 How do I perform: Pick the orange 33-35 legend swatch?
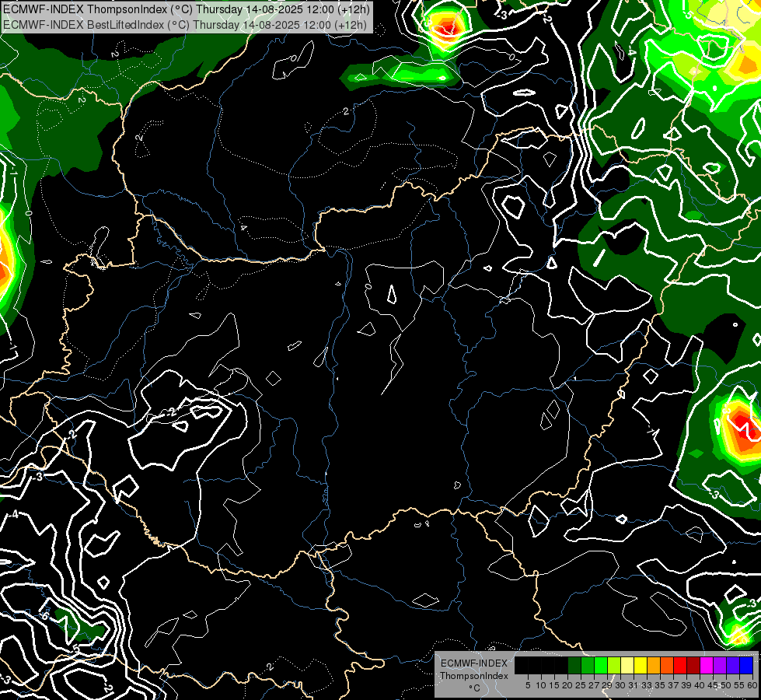(x=654, y=665)
